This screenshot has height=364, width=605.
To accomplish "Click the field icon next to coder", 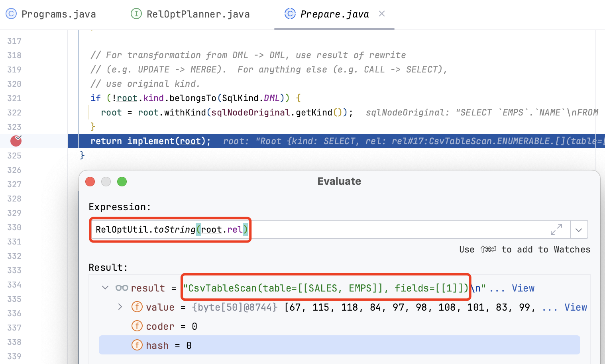I will point(137,326).
